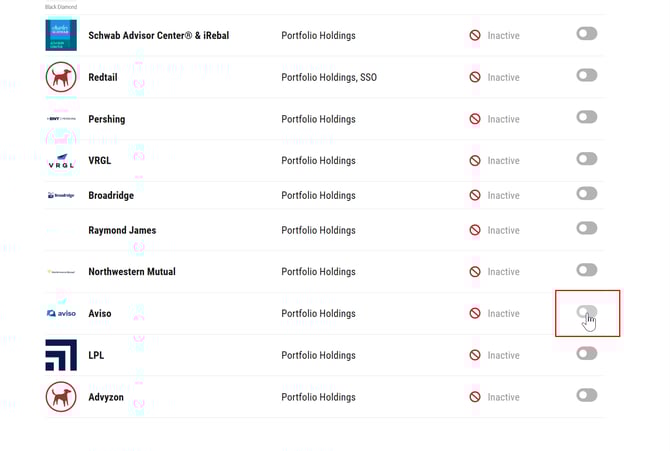Click the Pershing logo icon

click(61, 118)
